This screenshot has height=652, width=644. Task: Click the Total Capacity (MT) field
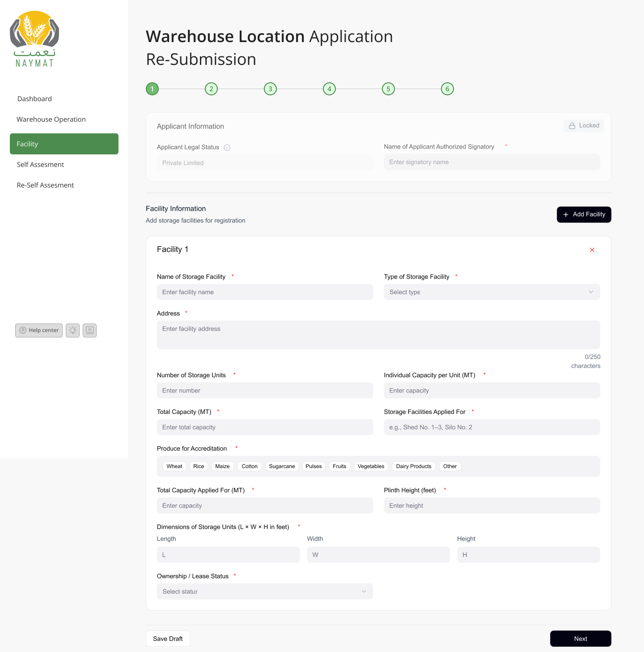[x=265, y=427]
